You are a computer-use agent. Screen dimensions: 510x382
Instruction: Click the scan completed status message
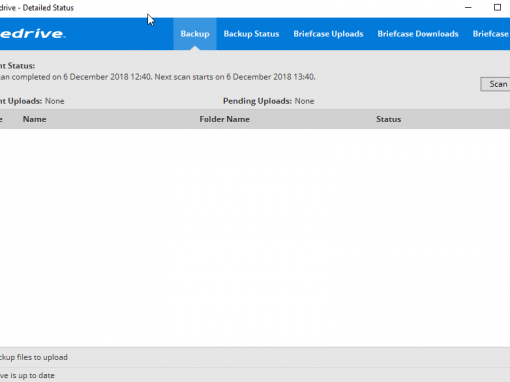tap(158, 77)
